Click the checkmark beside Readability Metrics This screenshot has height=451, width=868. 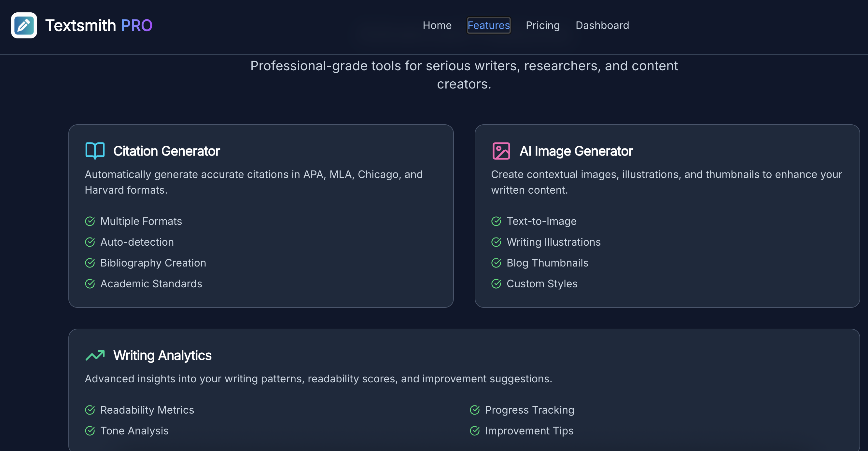(x=90, y=410)
